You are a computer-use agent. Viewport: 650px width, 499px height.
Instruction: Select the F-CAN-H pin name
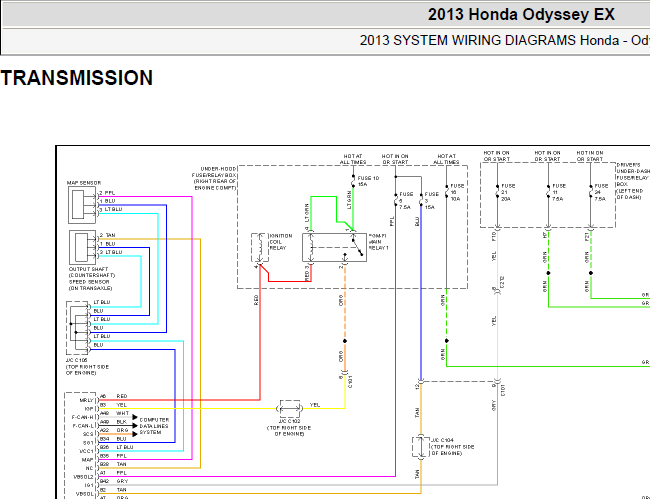[x=83, y=417]
